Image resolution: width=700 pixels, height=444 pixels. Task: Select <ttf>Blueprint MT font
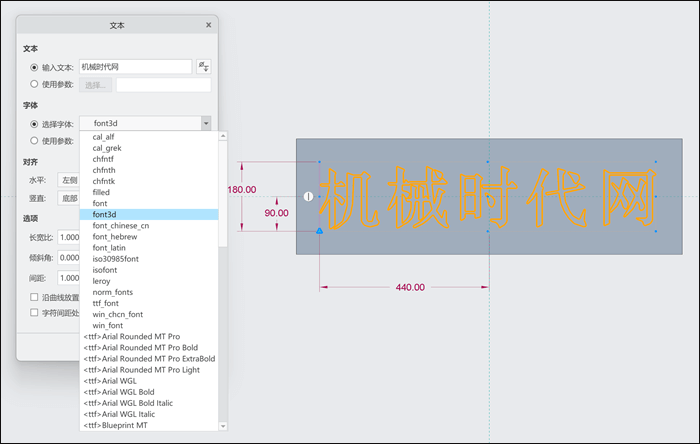(149, 425)
